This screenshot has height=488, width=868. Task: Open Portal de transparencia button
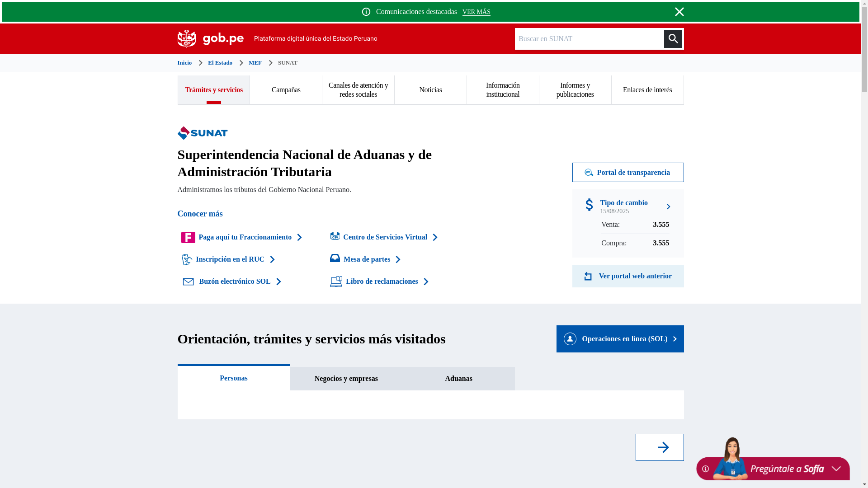628,172
